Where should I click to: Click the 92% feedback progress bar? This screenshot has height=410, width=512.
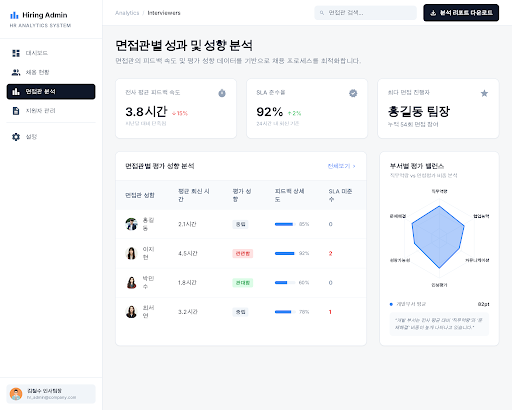[285, 253]
